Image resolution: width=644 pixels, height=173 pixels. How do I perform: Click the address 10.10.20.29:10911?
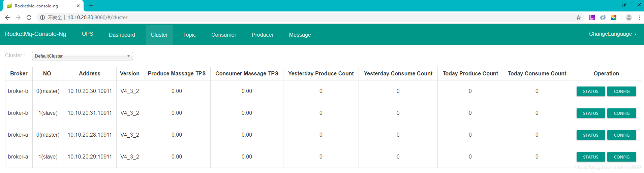click(90, 157)
